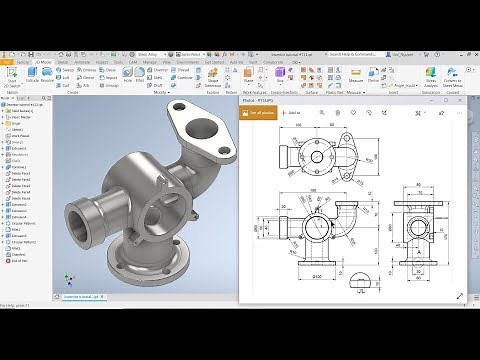Choose the Loft command
This screenshot has height=360, width=480.
coord(63,78)
